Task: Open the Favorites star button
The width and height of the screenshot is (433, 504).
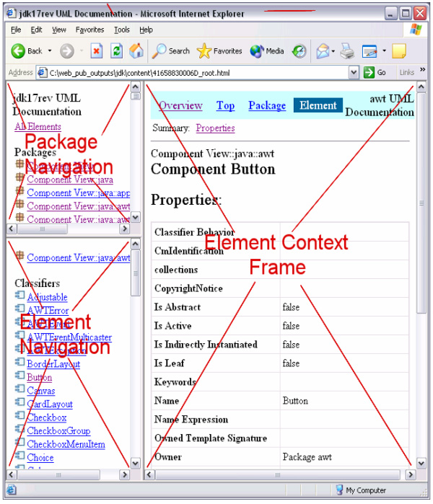Action: pos(219,50)
